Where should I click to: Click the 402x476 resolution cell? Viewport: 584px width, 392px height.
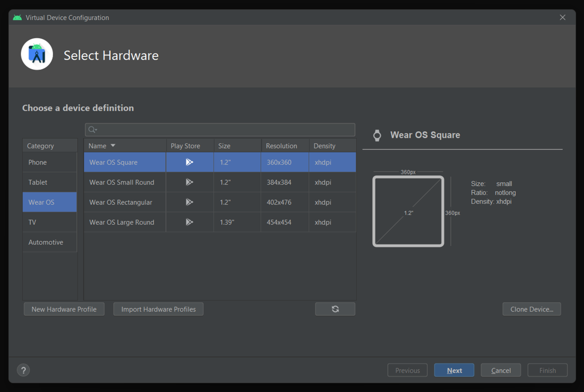coord(285,202)
